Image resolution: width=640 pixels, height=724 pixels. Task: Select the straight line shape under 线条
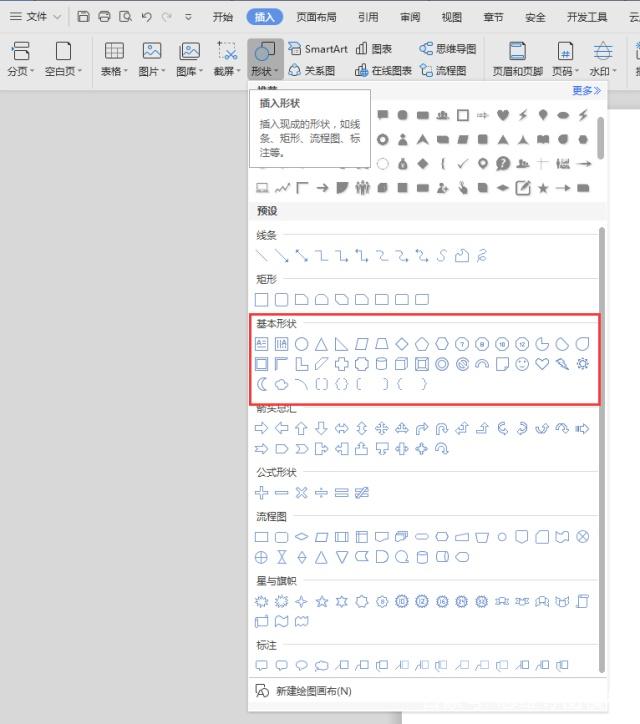tap(261, 255)
